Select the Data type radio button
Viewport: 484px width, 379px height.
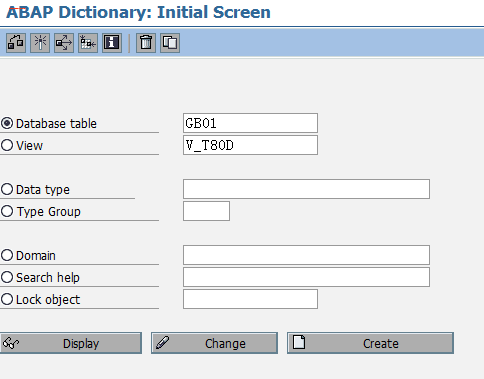tap(7, 189)
